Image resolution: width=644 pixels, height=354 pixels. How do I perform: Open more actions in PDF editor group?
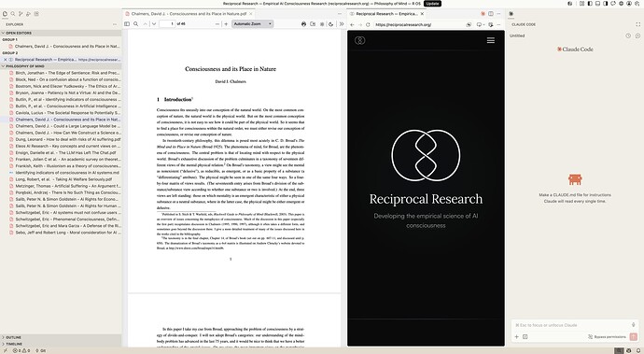[x=339, y=14]
